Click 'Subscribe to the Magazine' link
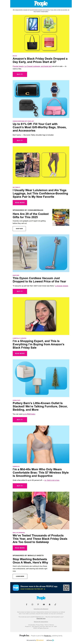The width and height of the screenshot is (82, 644). [x=41, y=609]
